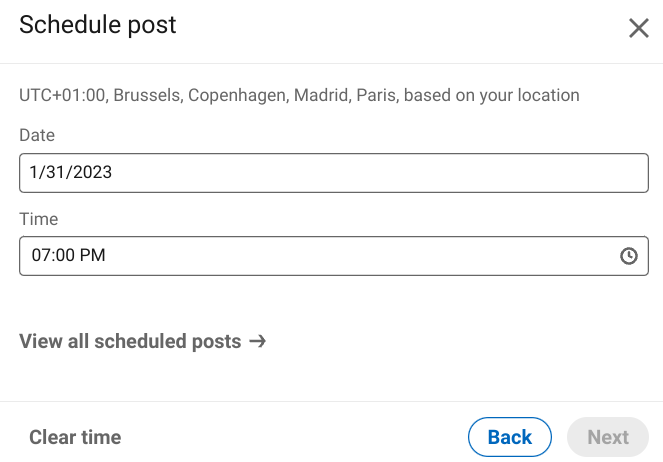Screen dimensions: 663x462
Task: Place cursor on year "2023" in Date
Action: tap(93, 172)
